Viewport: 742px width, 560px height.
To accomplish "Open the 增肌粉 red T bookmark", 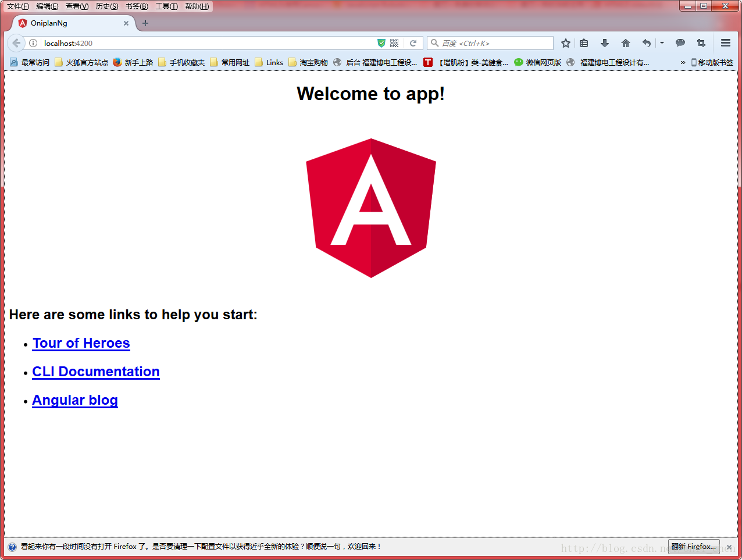I will coord(466,62).
